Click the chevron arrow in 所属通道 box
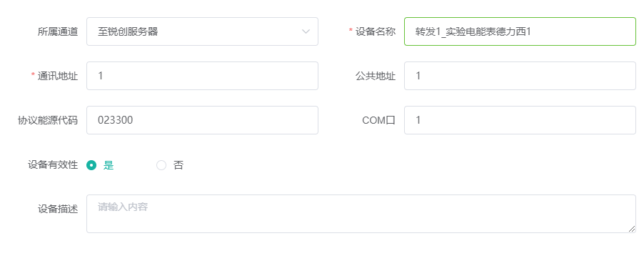 [x=306, y=31]
